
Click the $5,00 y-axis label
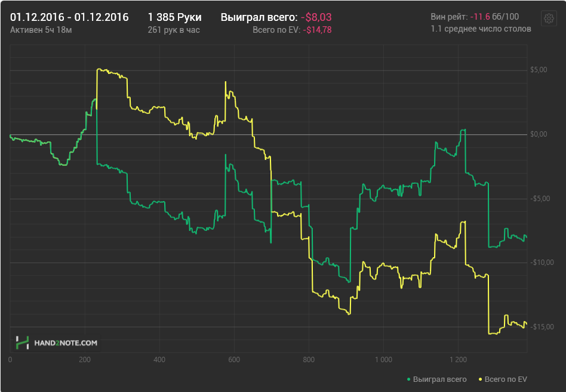539,70
